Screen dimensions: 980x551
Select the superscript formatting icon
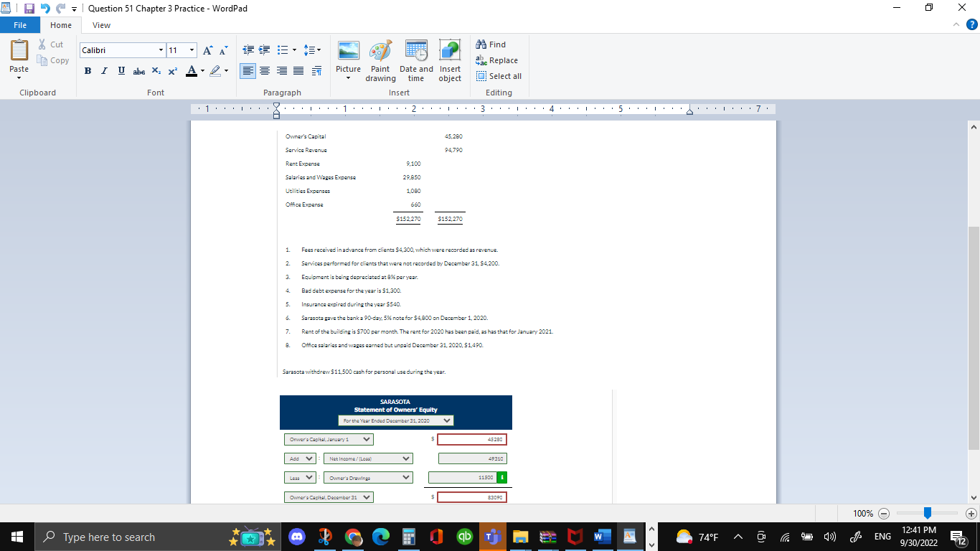172,71
